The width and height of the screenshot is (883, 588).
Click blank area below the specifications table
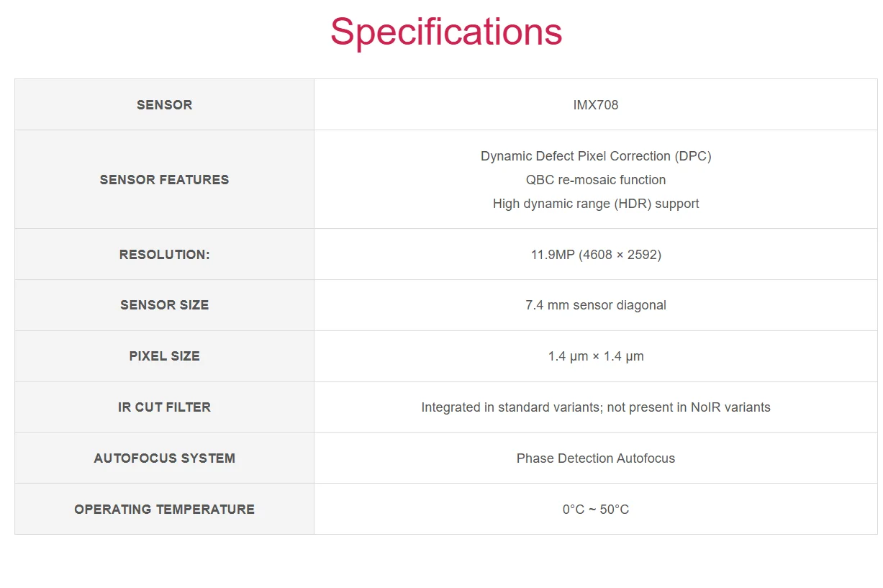pos(441,561)
